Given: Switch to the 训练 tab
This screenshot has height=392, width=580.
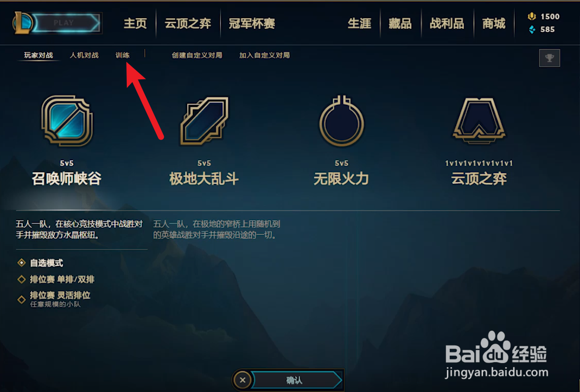Looking at the screenshot, I should [123, 55].
